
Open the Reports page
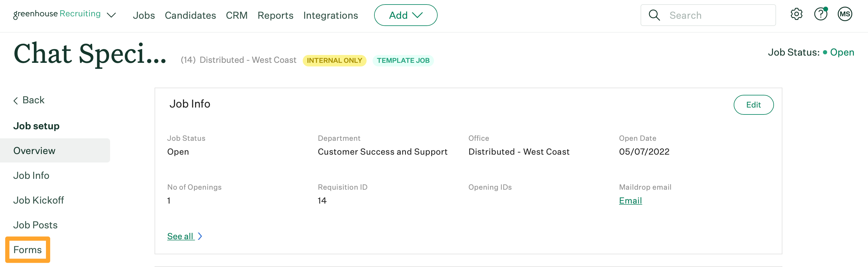tap(275, 15)
